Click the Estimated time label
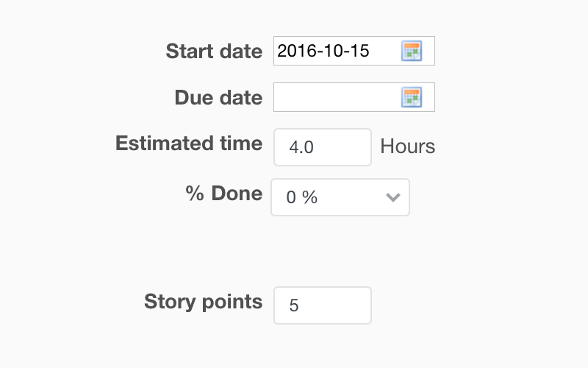The height and width of the screenshot is (368, 588). pyautogui.click(x=189, y=144)
